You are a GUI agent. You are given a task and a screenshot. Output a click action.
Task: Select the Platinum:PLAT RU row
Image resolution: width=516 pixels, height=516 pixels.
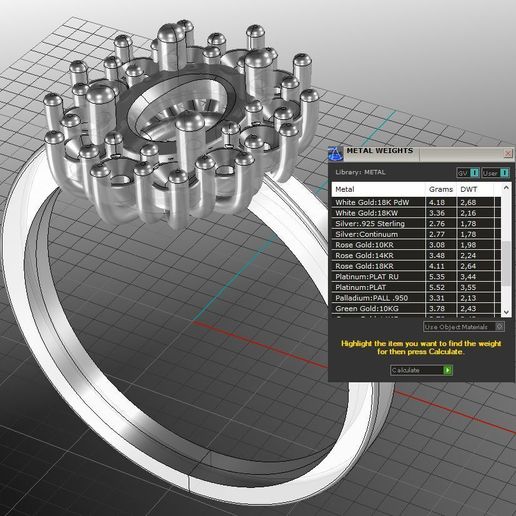tap(416, 277)
